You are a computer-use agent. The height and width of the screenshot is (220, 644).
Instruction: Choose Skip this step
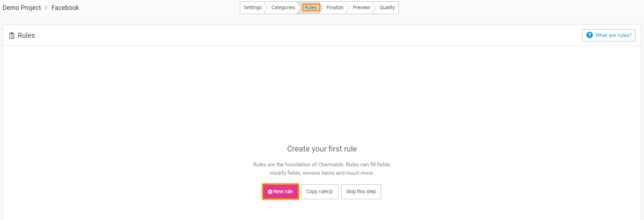361,192
